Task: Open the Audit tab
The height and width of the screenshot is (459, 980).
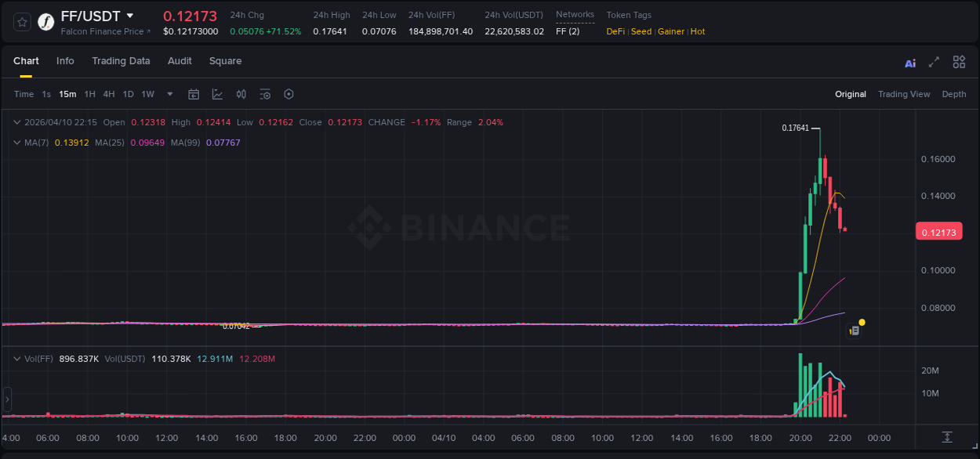Action: click(x=180, y=60)
